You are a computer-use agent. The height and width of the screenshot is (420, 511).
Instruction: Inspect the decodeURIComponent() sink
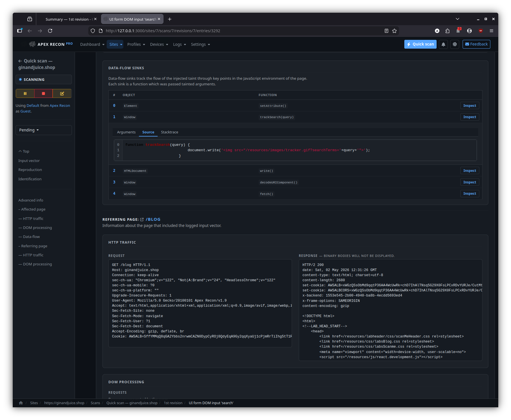[x=470, y=182]
